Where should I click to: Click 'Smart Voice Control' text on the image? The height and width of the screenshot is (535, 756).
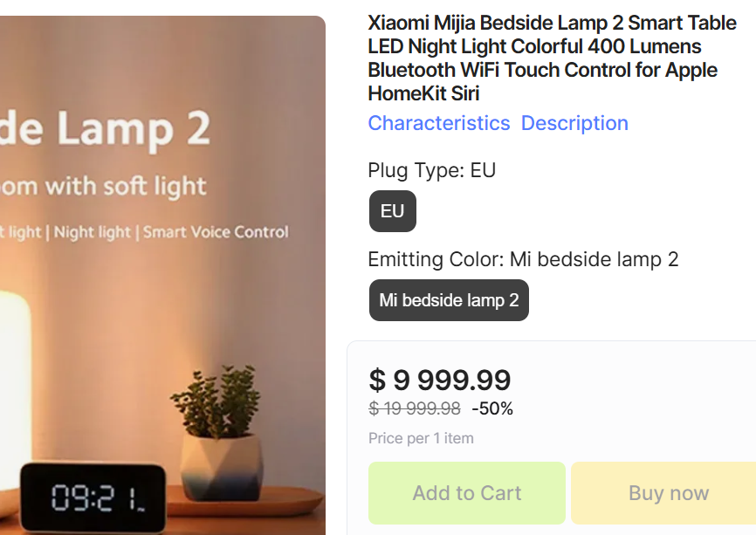(x=216, y=232)
